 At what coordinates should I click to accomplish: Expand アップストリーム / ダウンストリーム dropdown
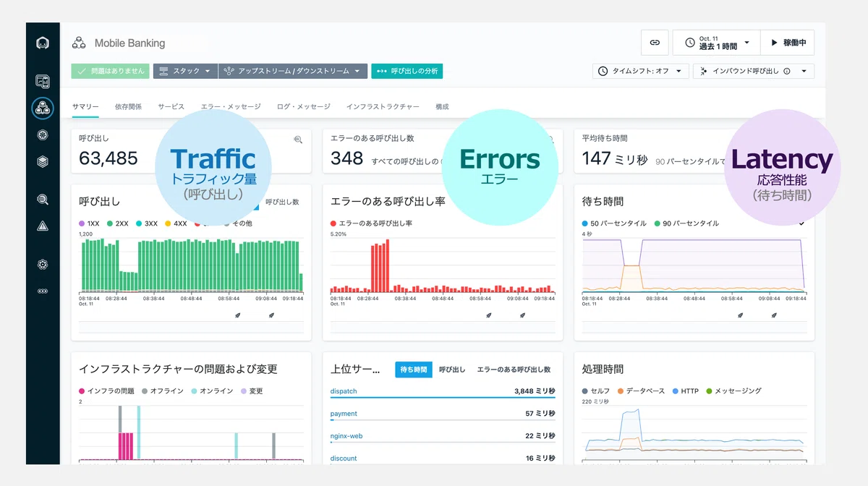click(293, 71)
